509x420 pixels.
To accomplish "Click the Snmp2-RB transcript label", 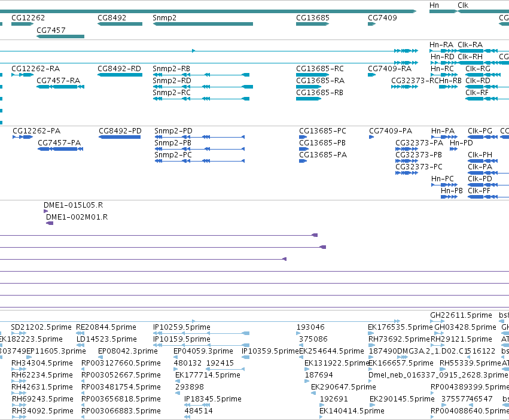I will click(x=172, y=69).
